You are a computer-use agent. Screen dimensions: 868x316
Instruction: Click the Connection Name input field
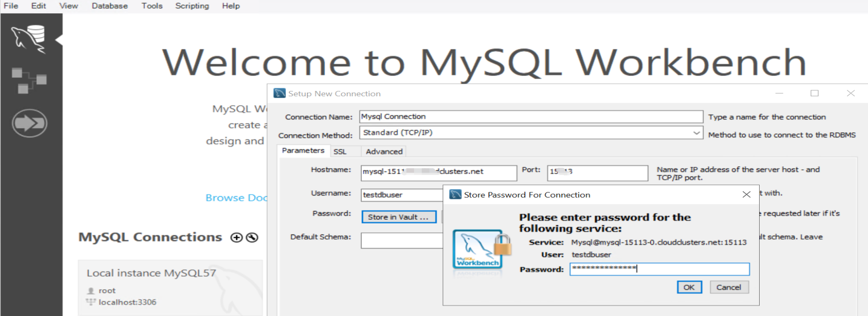(531, 117)
